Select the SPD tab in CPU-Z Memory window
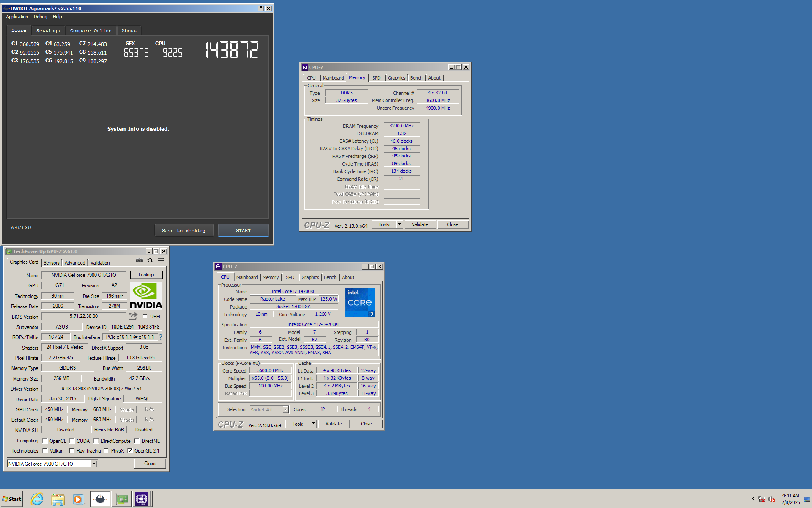Screen dimensions: 812x508 click(376, 78)
